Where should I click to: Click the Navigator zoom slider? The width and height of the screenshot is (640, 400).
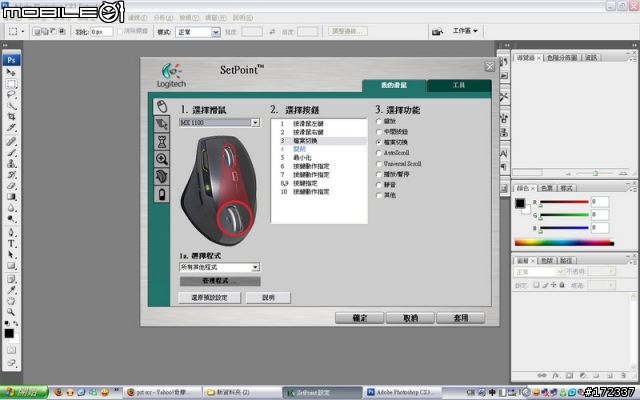point(595,173)
